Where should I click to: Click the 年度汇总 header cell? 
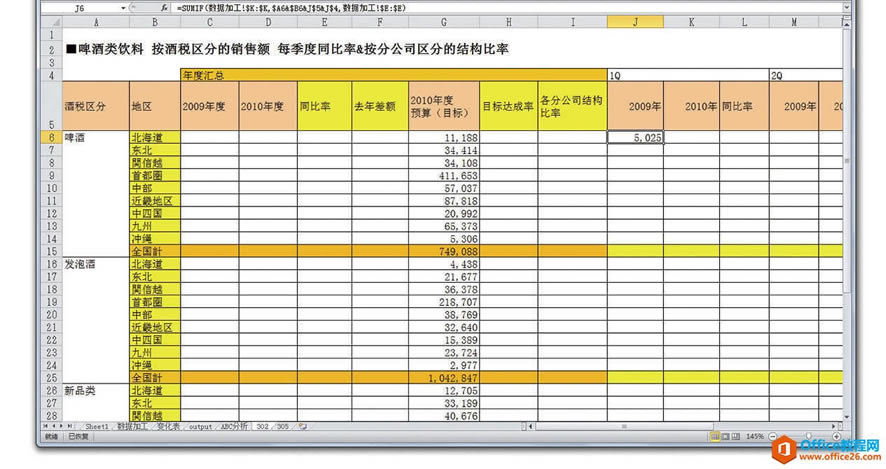tap(394, 75)
